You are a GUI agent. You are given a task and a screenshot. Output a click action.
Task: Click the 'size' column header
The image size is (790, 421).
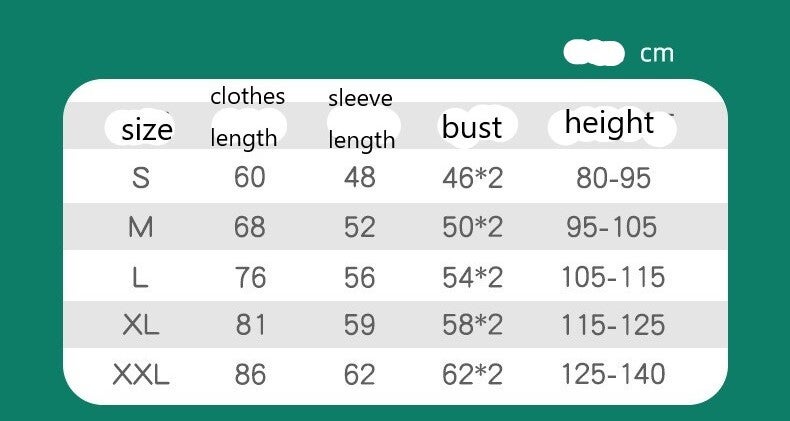coord(147,129)
